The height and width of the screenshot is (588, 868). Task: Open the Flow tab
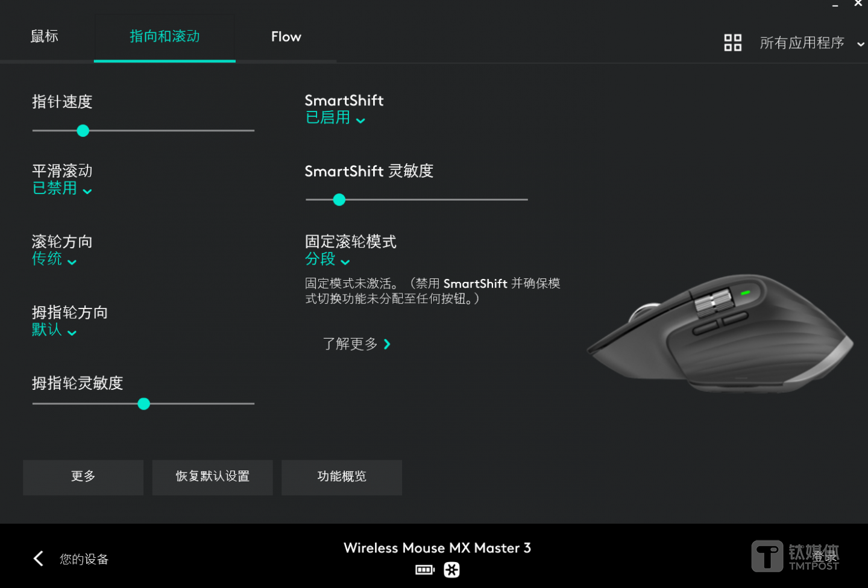pos(286,36)
